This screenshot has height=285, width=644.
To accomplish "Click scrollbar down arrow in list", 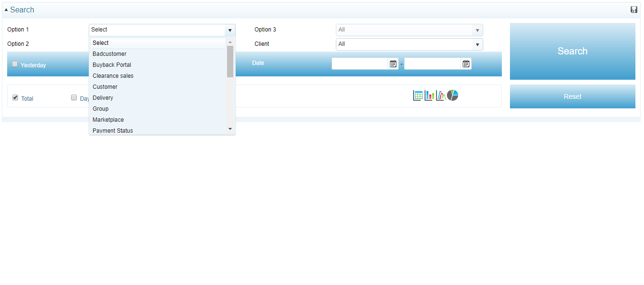I will (x=230, y=129).
